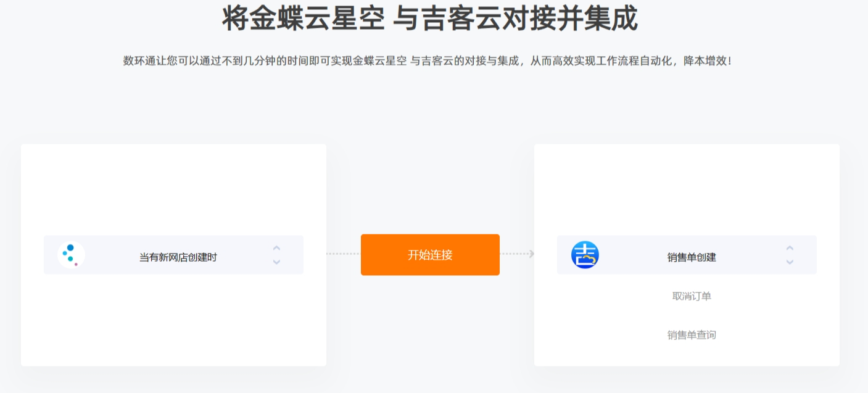The width and height of the screenshot is (868, 393).
Task: Click the highlighted row containing 当有新网店创建时
Action: [173, 255]
